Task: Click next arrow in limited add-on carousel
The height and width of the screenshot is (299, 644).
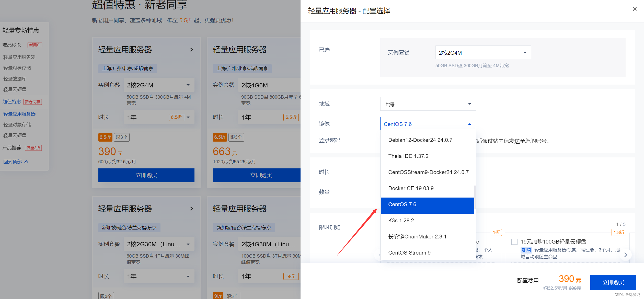Action: [626, 255]
